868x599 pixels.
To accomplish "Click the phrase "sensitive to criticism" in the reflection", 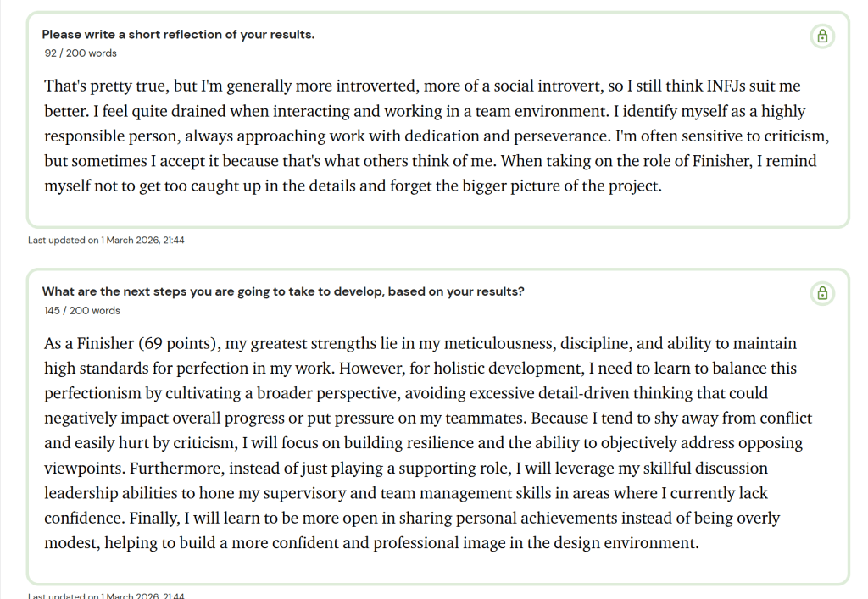I will (x=747, y=136).
